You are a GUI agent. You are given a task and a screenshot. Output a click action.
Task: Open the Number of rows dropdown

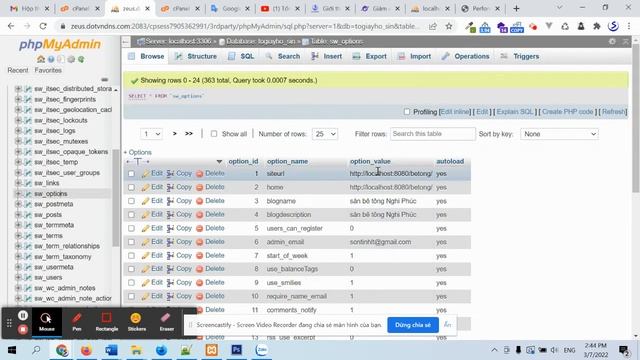[325, 134]
